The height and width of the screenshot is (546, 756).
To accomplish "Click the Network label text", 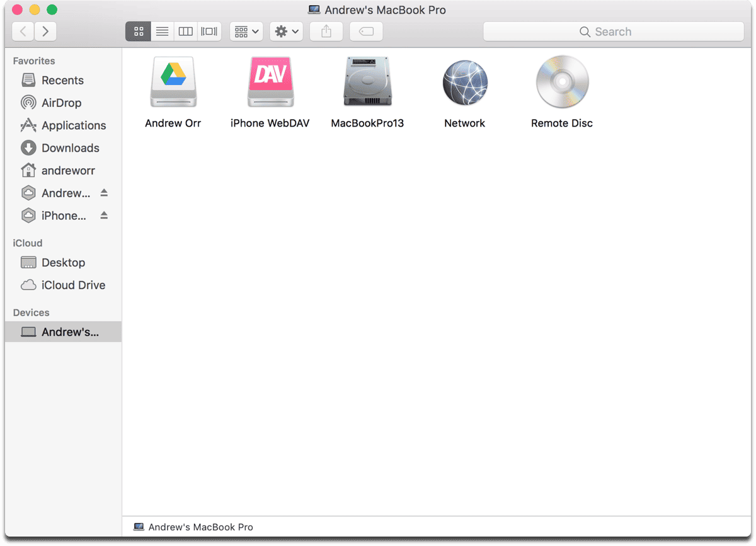I will click(x=465, y=123).
